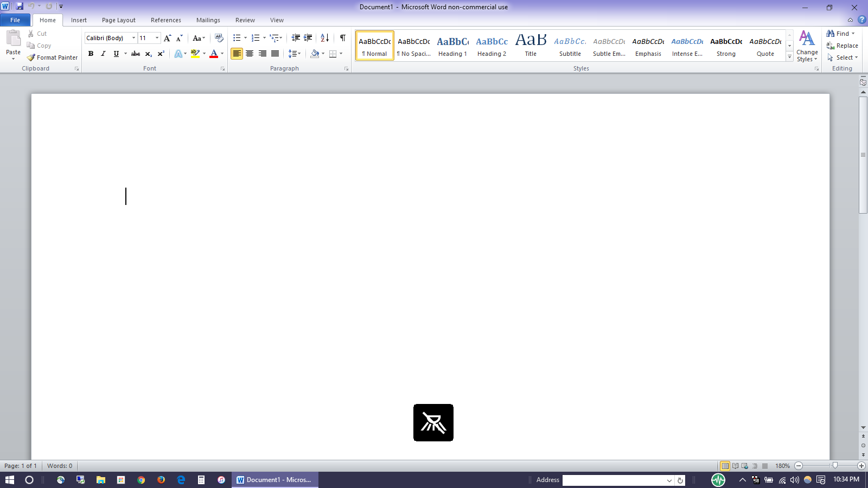Click the Replace button
This screenshot has height=488, width=868.
[x=843, y=46]
